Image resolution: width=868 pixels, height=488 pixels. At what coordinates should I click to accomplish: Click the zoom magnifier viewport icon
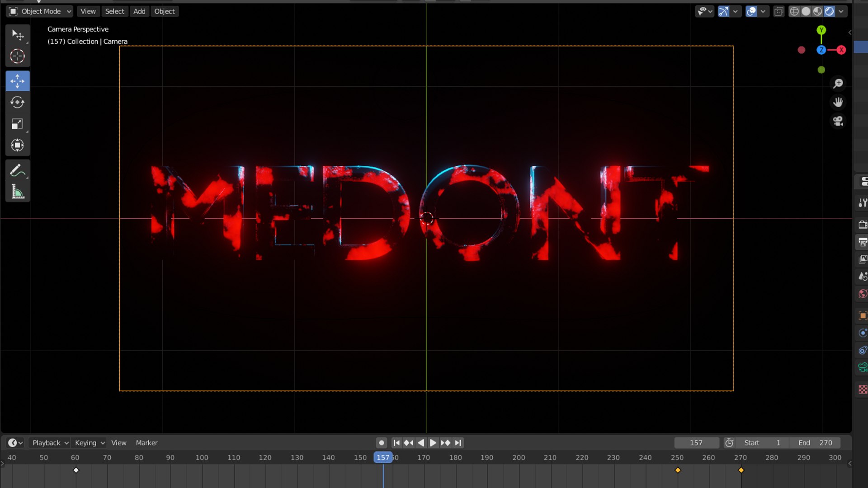tap(838, 84)
